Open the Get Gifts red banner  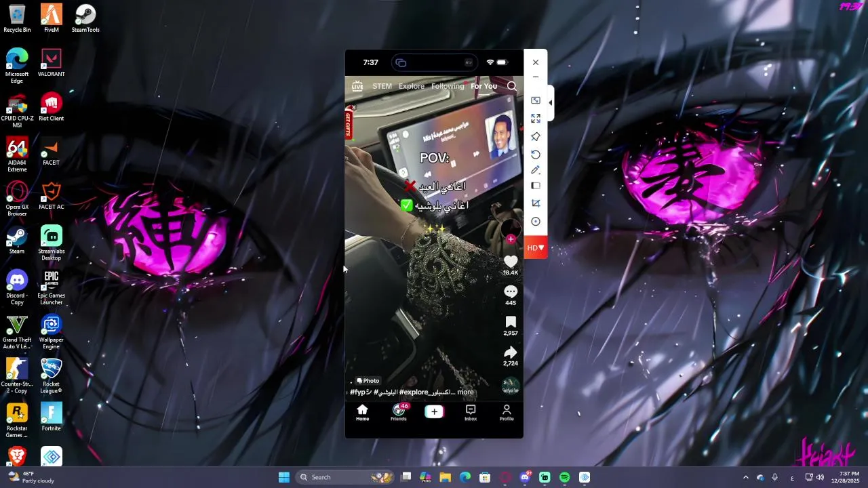349,124
